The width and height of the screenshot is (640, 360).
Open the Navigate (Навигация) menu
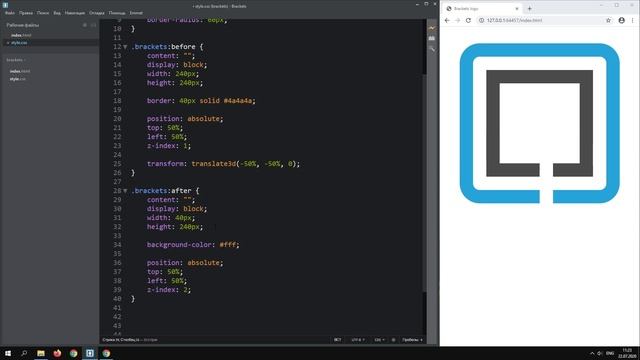point(75,13)
